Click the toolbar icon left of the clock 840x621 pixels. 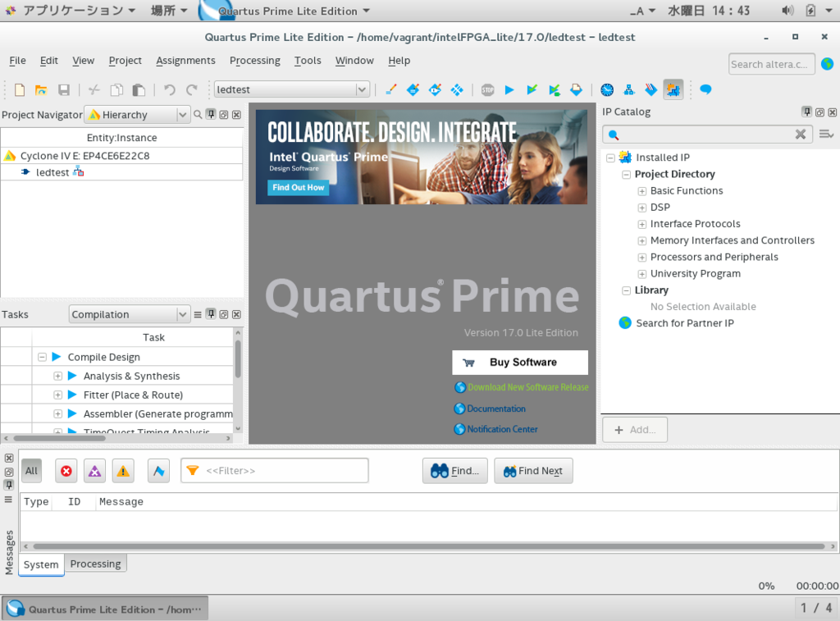[x=576, y=89]
